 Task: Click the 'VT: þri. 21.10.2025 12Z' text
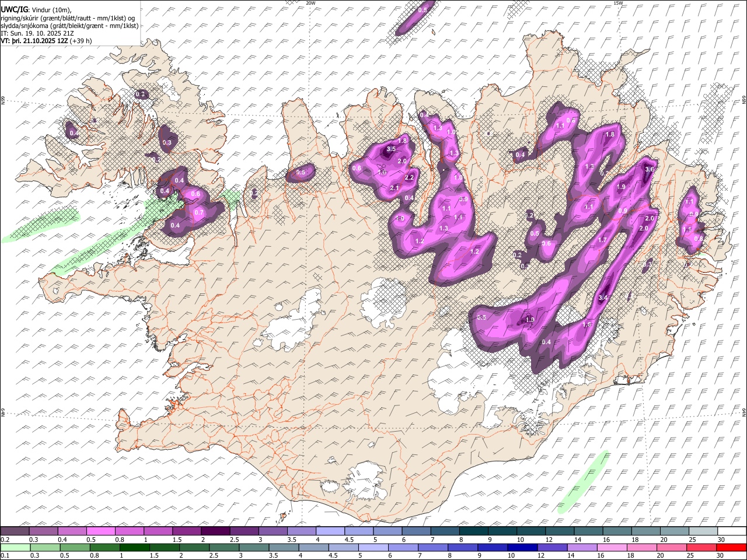pyautogui.click(x=34, y=41)
